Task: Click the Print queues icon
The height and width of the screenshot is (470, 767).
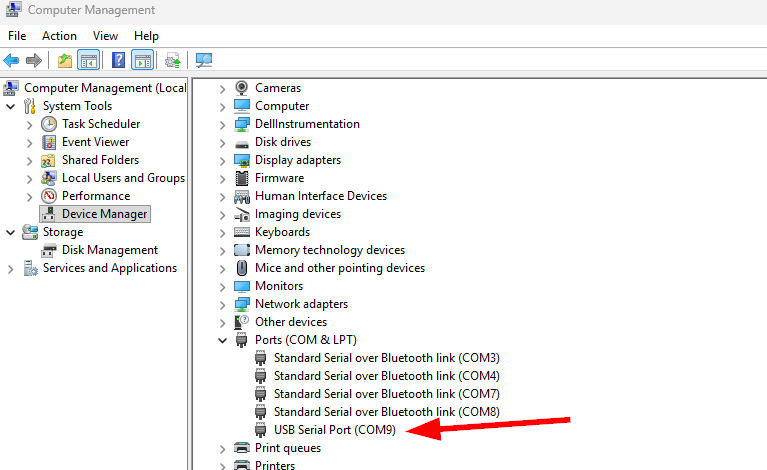Action: coord(242,448)
